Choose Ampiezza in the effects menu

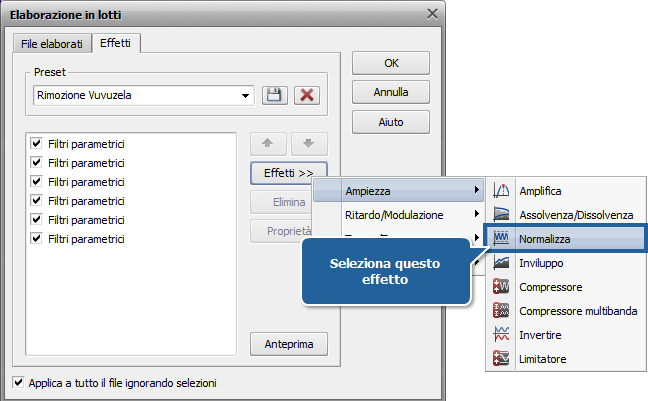(398, 191)
